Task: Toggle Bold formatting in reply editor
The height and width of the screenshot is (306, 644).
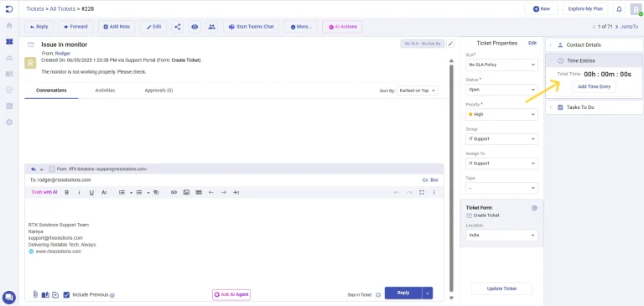Action: coord(67,192)
